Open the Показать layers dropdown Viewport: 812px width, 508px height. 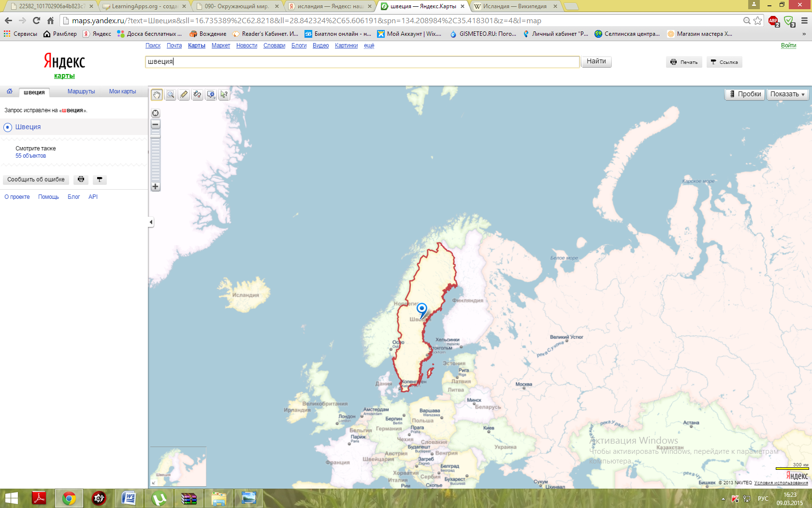pos(787,94)
